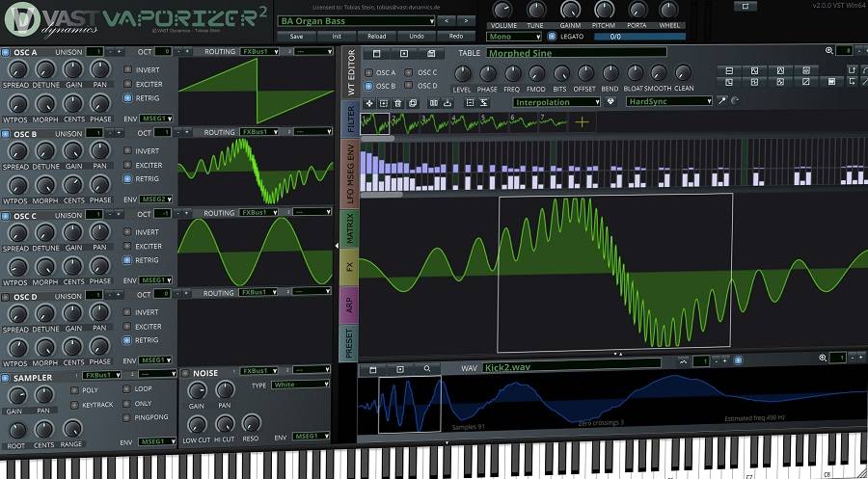
Task: Toggle the LEGATO checkbox
Action: [x=552, y=37]
